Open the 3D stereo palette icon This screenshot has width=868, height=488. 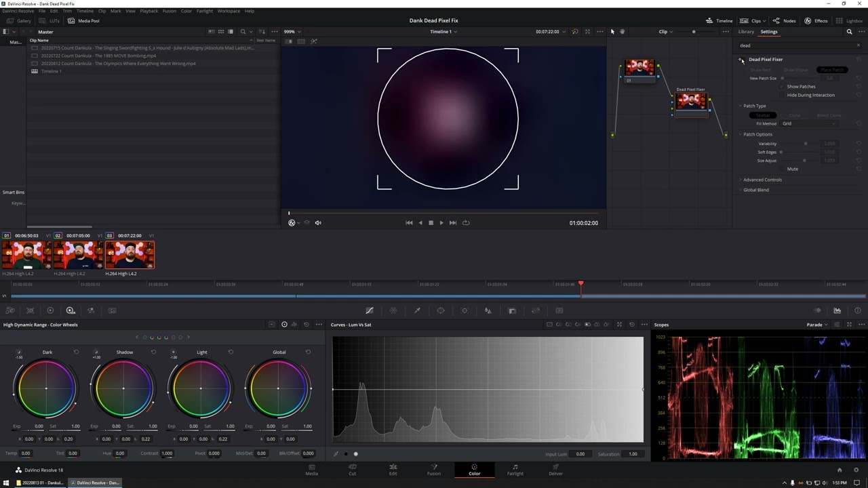tap(559, 310)
